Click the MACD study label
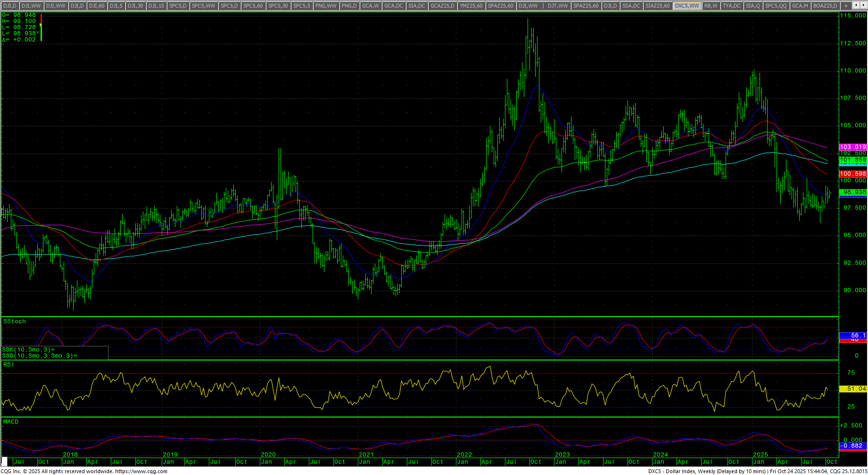 (x=11, y=422)
